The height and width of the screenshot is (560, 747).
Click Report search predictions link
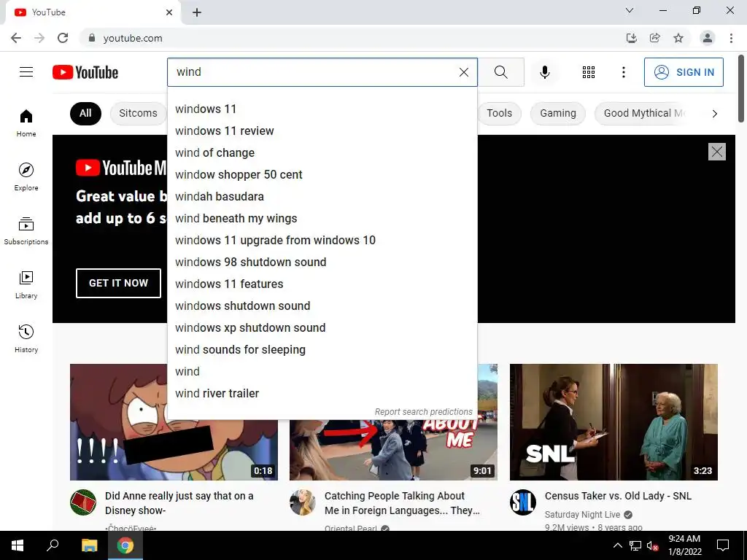click(423, 412)
